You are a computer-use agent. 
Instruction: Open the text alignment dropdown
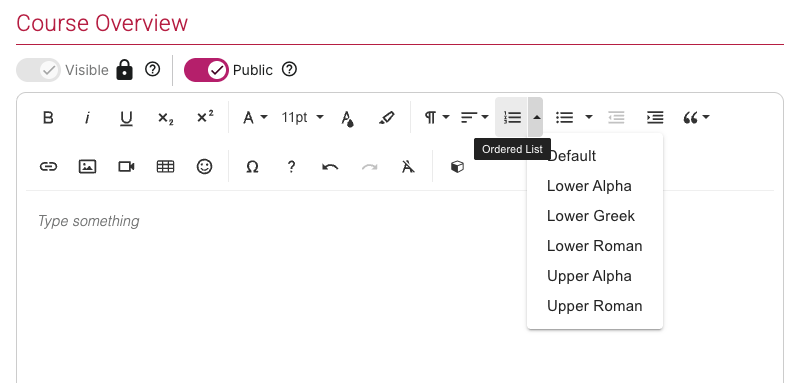coord(474,118)
